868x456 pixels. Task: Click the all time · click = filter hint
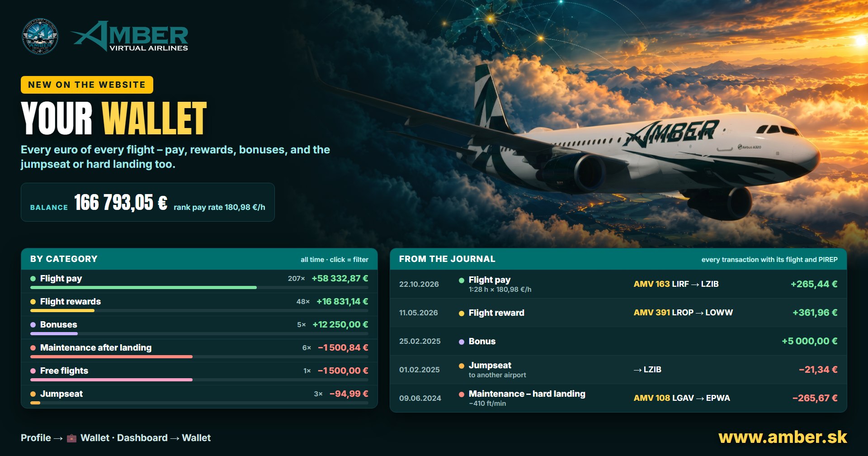[335, 260]
